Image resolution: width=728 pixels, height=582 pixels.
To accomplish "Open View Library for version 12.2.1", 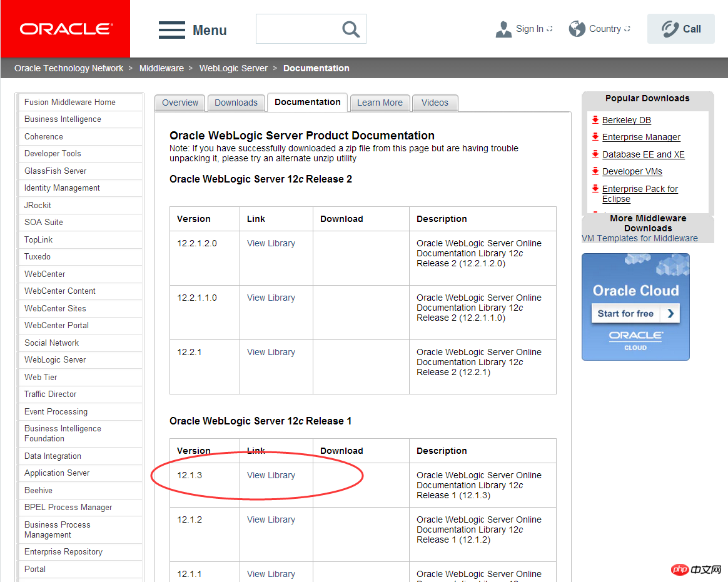I will [271, 352].
